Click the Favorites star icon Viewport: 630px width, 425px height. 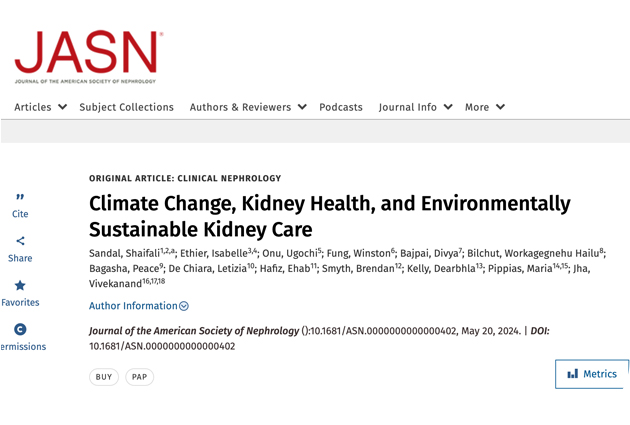[20, 285]
